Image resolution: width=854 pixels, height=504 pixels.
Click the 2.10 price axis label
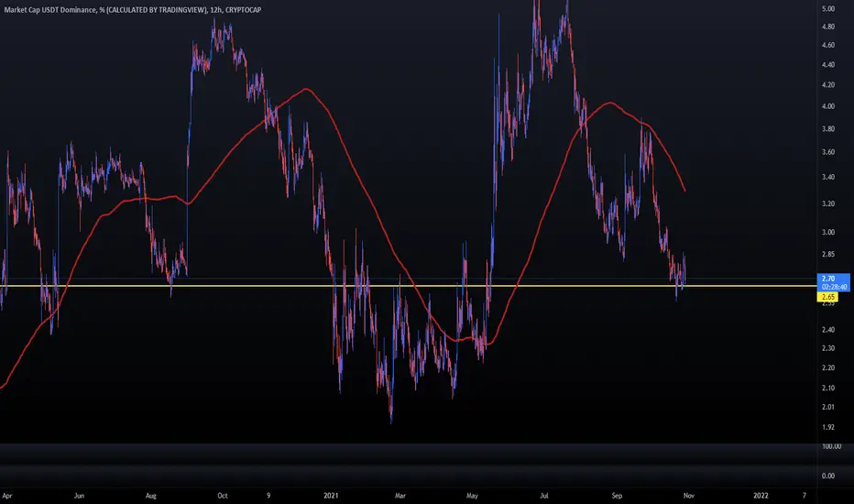coord(827,388)
